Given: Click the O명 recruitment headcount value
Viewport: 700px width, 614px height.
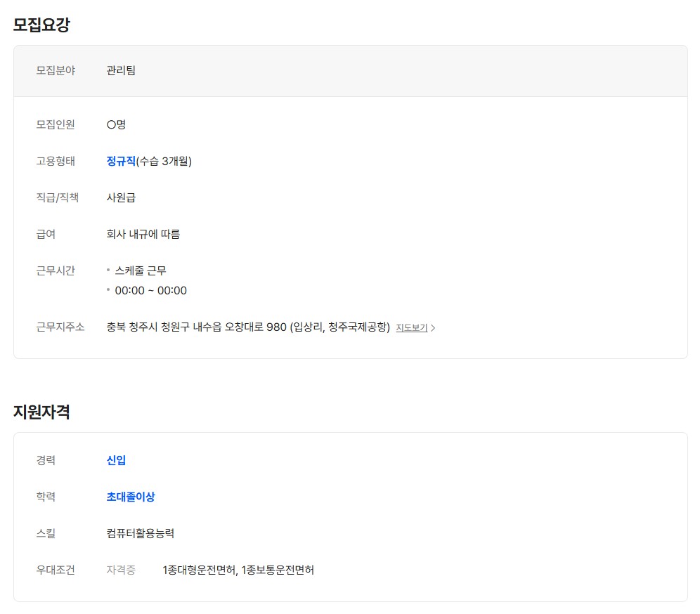Looking at the screenshot, I should pos(116,124).
